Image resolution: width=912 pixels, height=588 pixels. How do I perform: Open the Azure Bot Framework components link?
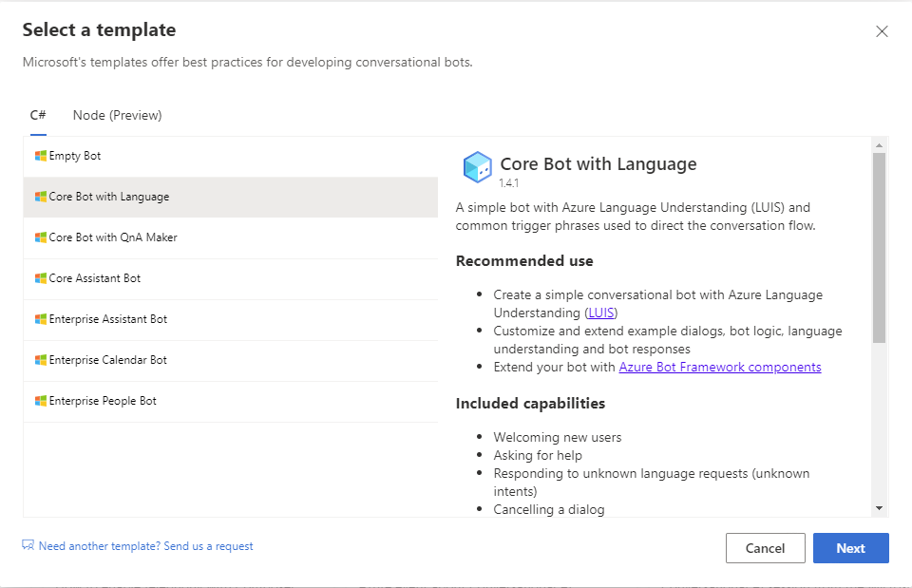pos(719,367)
